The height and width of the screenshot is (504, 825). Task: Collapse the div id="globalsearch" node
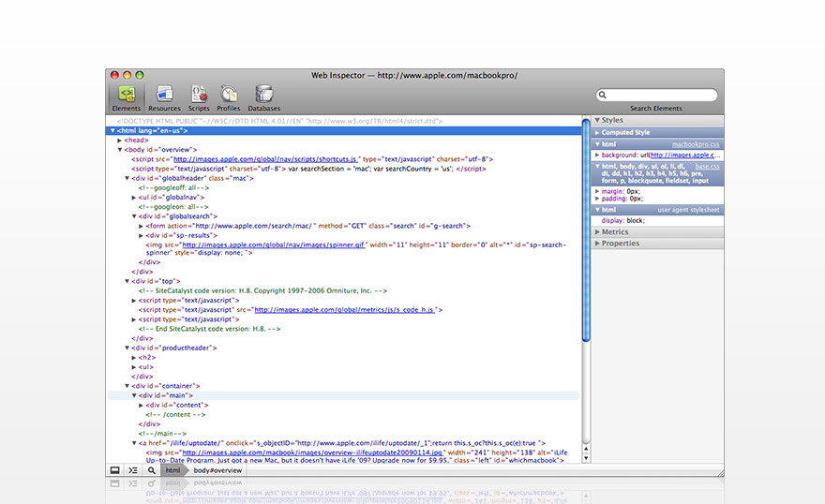(x=134, y=216)
